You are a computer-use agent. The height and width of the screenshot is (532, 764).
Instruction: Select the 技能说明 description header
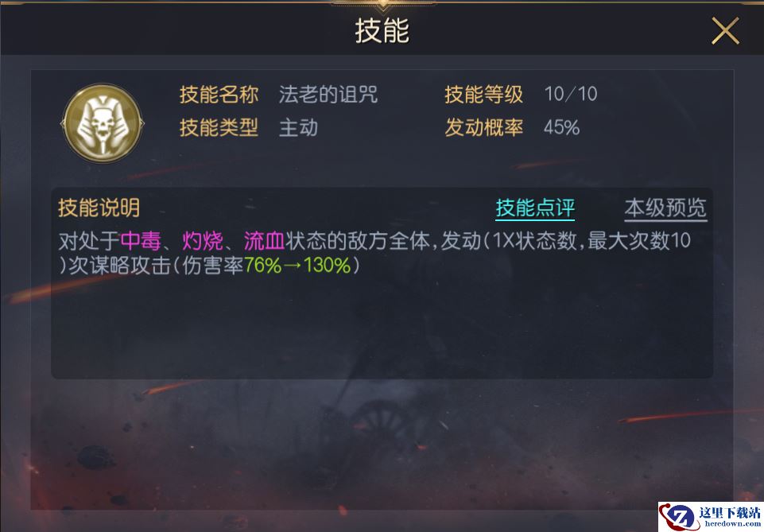click(x=99, y=208)
